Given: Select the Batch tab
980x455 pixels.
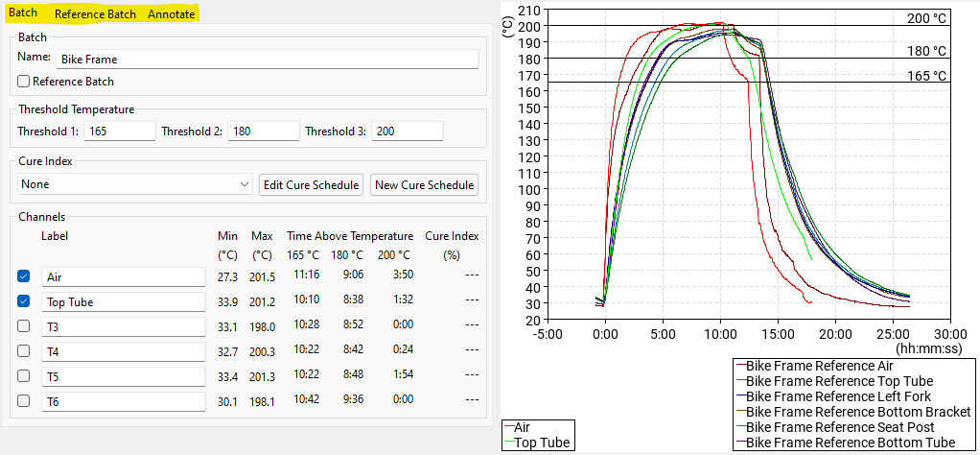Looking at the screenshot, I should pyautogui.click(x=22, y=14).
